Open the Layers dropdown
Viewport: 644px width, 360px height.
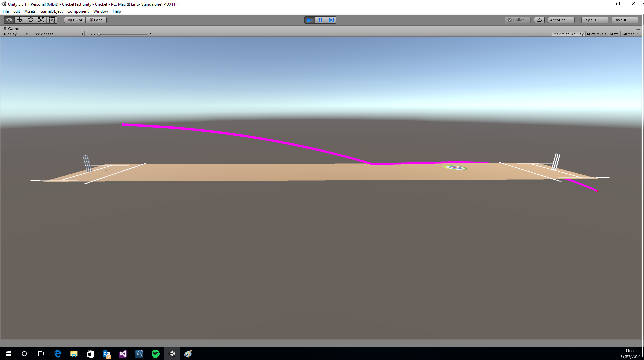coord(595,20)
